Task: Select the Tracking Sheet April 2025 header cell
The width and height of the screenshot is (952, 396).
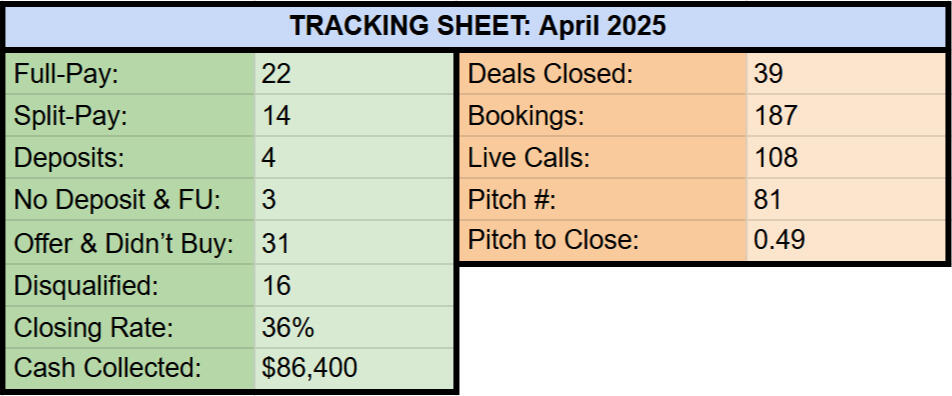Action: (x=476, y=26)
